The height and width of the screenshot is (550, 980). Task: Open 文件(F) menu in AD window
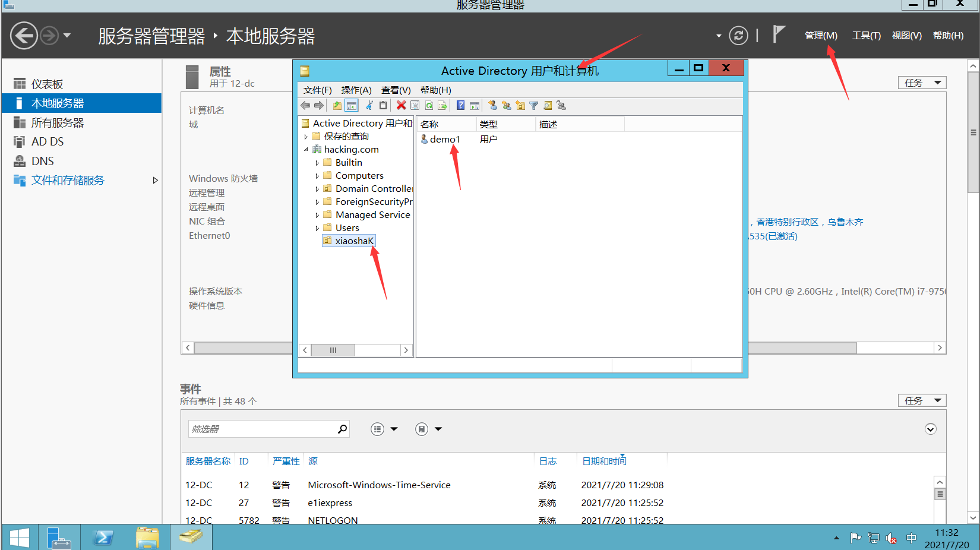[318, 90]
